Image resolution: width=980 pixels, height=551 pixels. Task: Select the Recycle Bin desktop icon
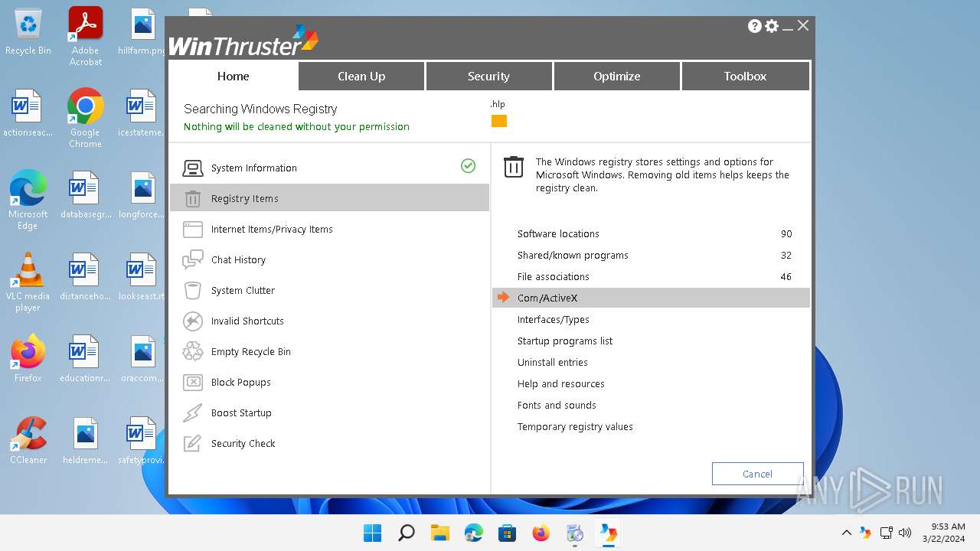pyautogui.click(x=28, y=32)
